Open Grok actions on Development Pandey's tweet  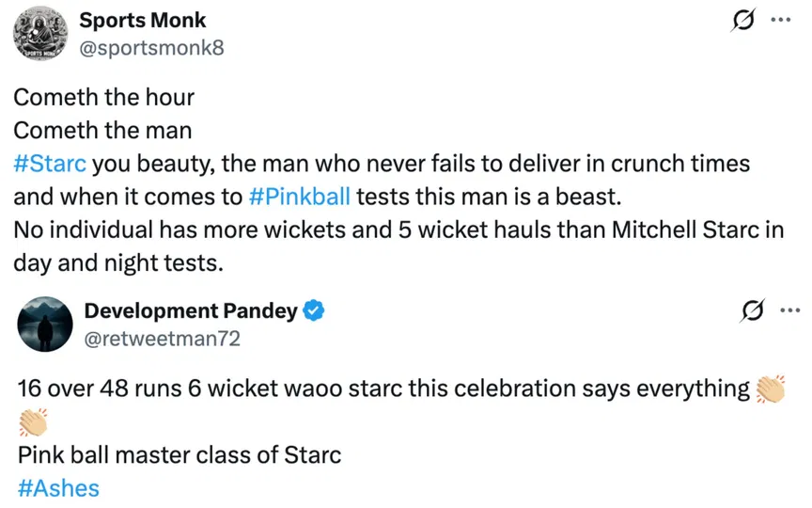click(x=751, y=311)
